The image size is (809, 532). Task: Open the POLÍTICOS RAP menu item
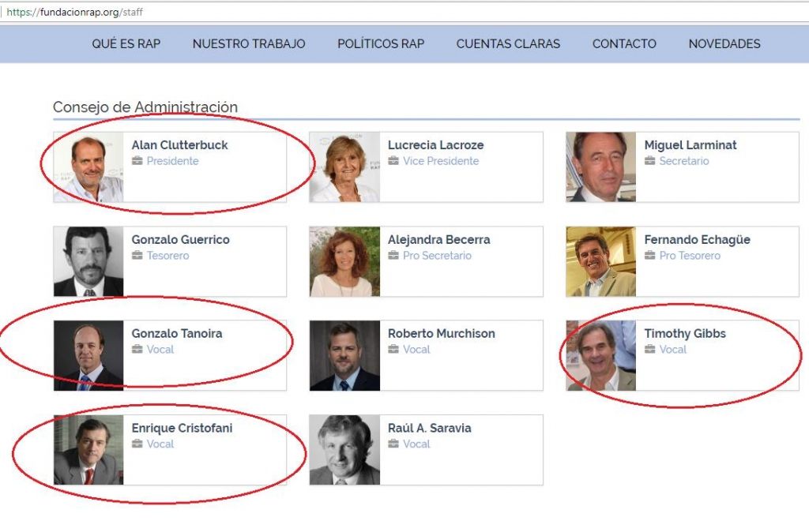(381, 44)
